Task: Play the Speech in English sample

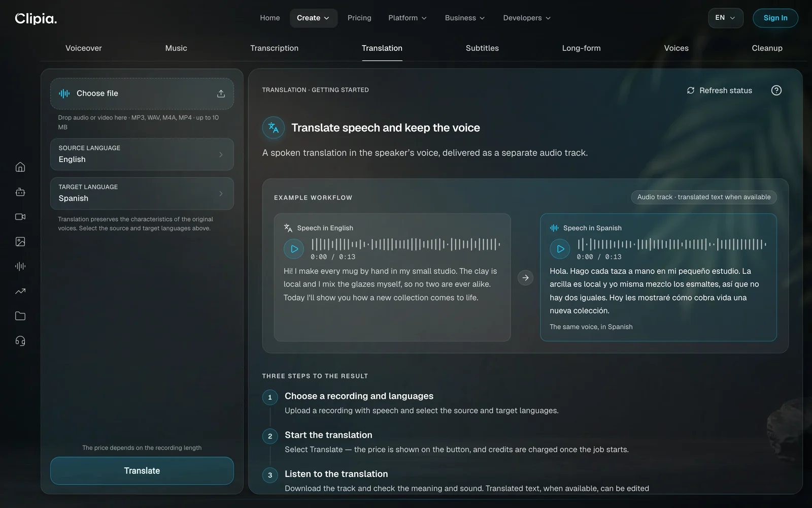Action: (294, 249)
